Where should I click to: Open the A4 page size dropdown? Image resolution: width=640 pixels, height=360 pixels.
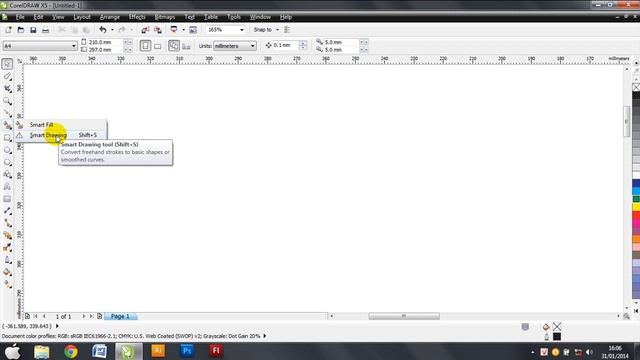click(x=74, y=46)
